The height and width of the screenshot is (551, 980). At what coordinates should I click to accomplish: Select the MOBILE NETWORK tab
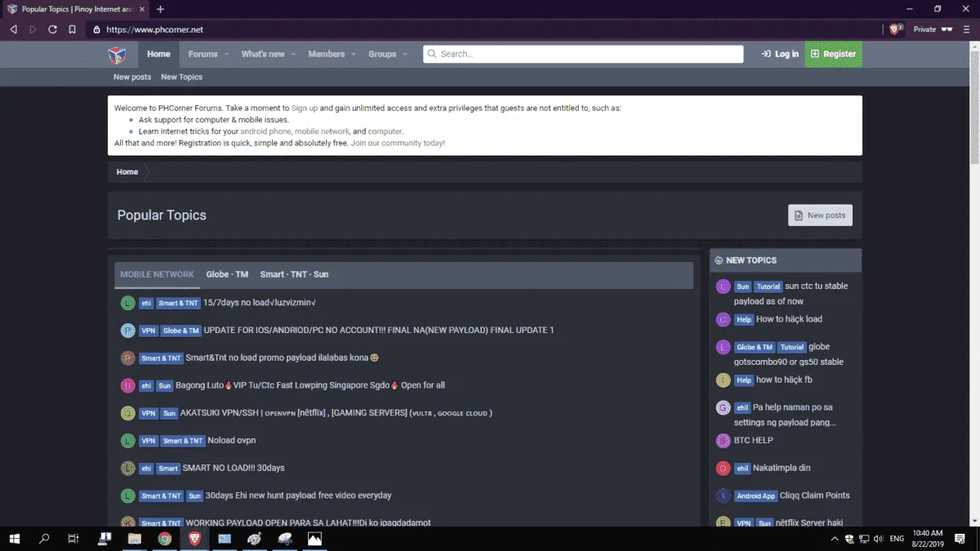157,274
